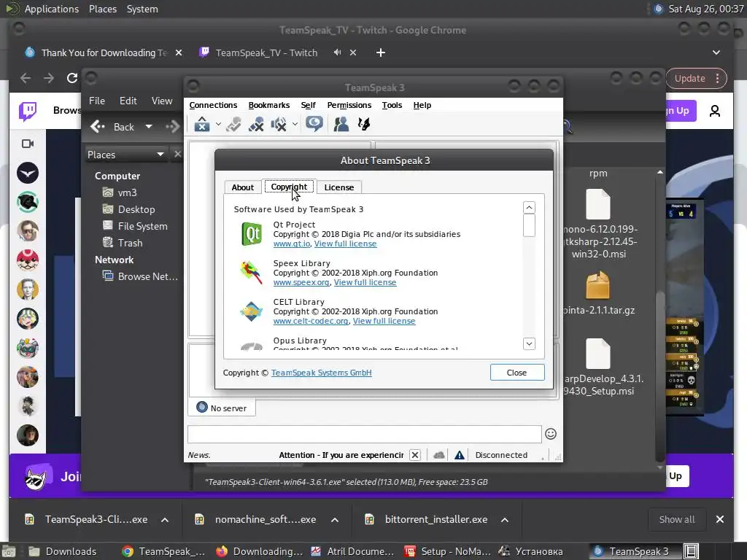Click the Speex Library parrot icon

(x=251, y=273)
